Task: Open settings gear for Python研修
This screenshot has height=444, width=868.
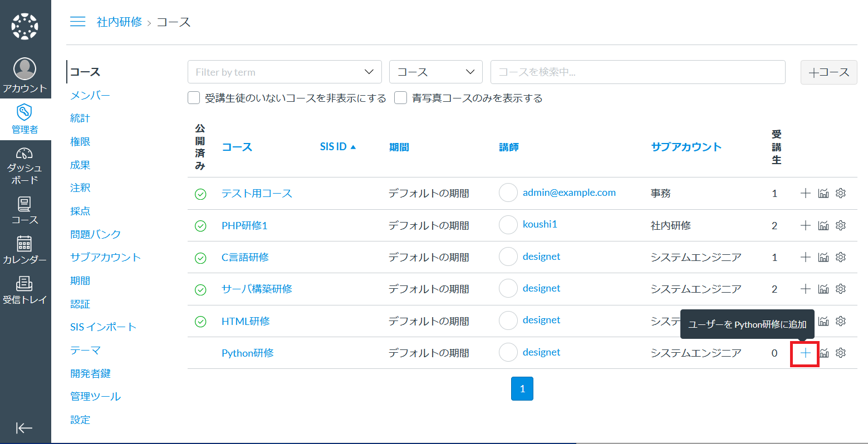Action: tap(841, 353)
